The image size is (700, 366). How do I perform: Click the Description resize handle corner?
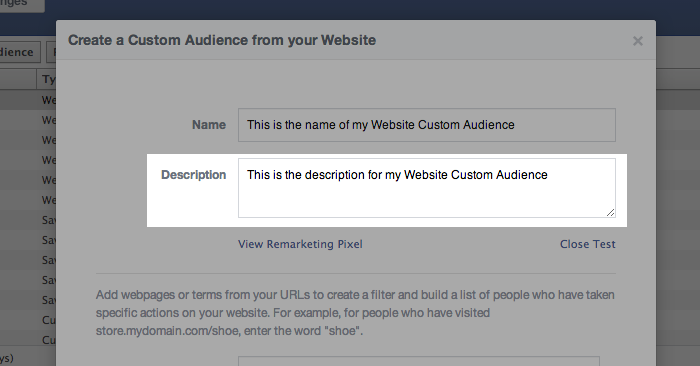pos(610,212)
